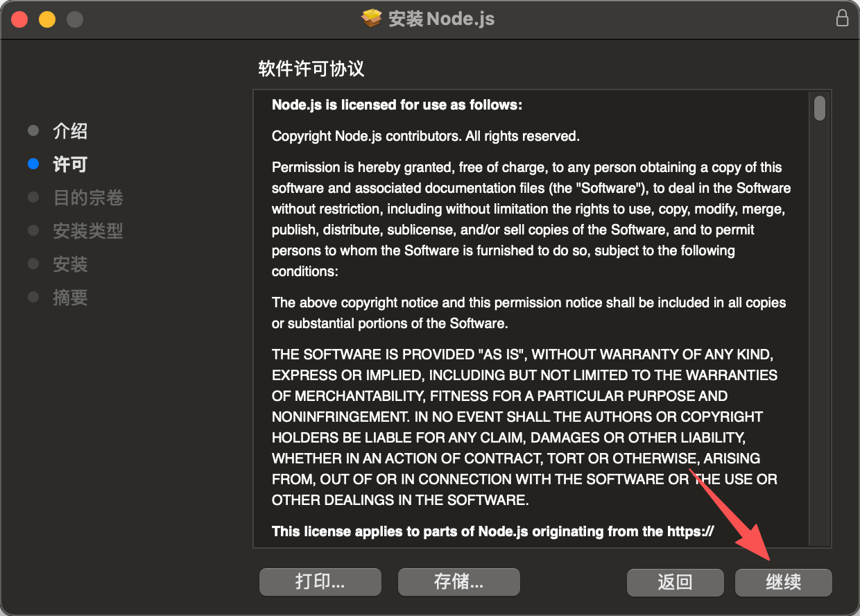Screen dimensions: 860x616
Task: Select the 安装 step label in sidebar
Action: point(70,264)
